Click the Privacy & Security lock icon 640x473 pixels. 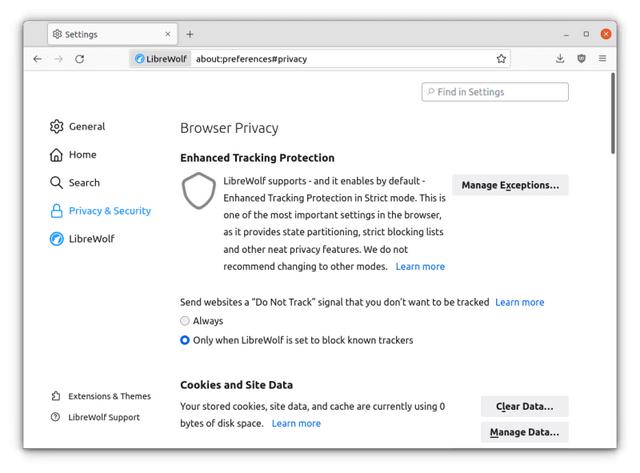point(56,211)
